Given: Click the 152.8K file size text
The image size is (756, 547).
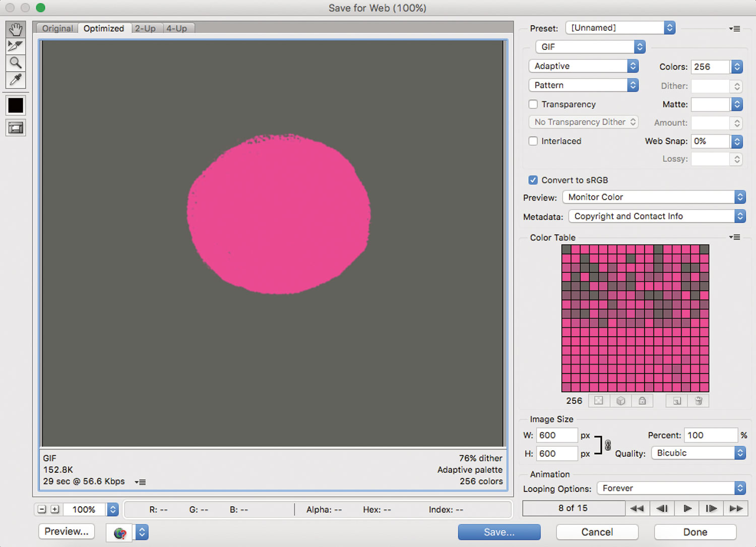Looking at the screenshot, I should [x=58, y=470].
